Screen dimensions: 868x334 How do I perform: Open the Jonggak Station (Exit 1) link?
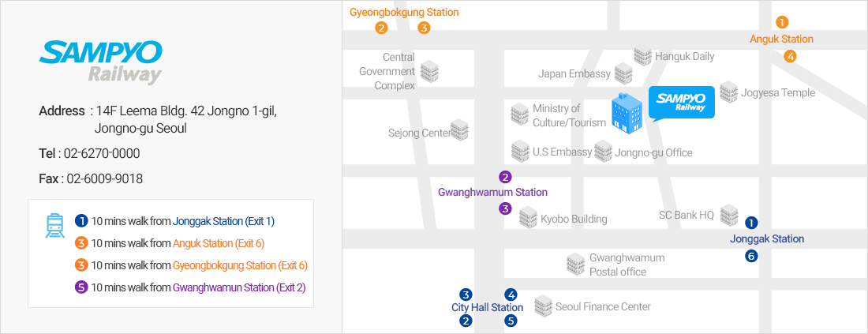click(223, 221)
